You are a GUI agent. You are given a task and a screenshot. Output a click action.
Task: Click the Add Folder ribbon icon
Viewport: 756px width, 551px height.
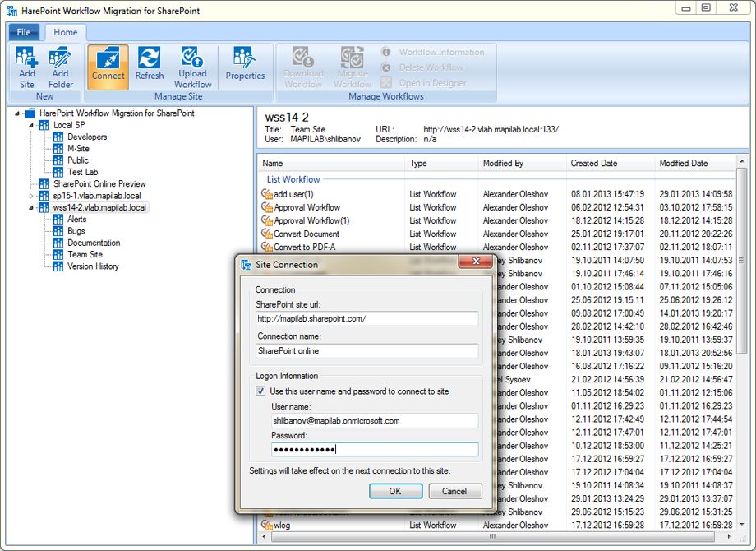click(60, 57)
